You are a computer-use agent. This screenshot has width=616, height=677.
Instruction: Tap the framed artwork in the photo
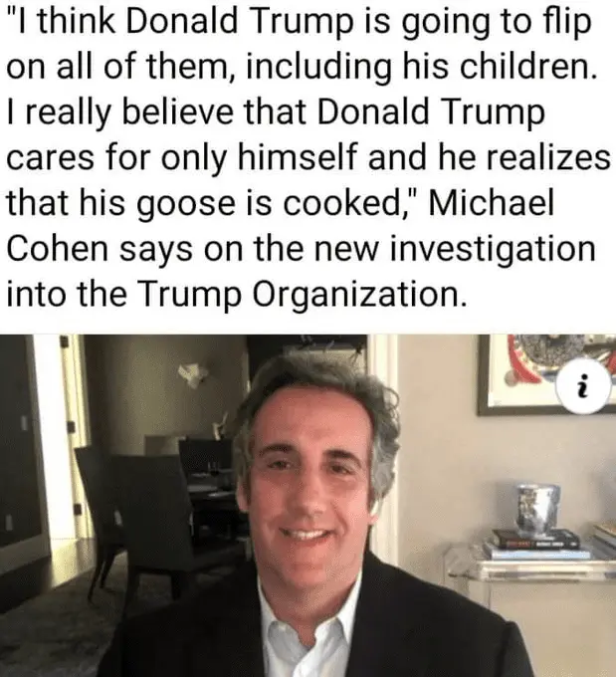[x=546, y=374]
